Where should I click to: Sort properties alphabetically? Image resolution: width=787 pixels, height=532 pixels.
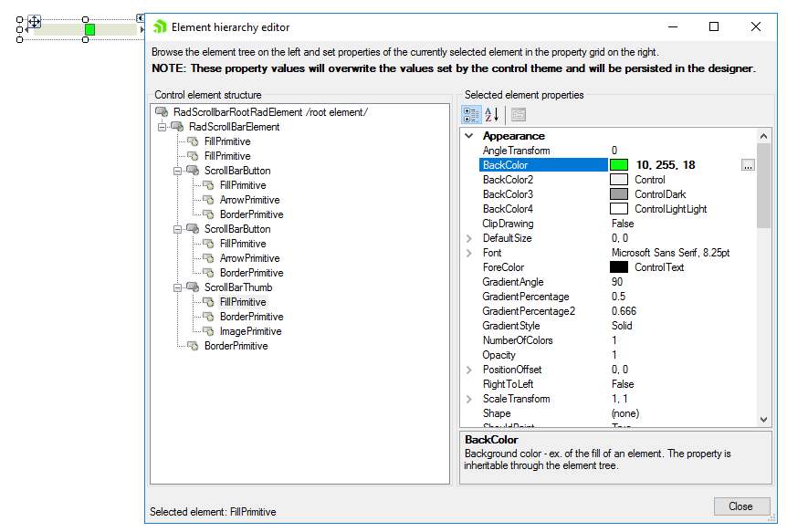pyautogui.click(x=491, y=114)
